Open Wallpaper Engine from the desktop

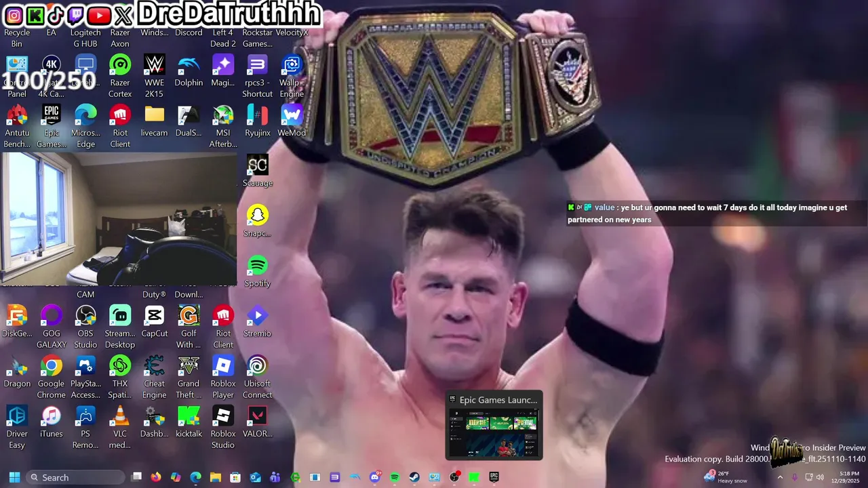point(292,76)
